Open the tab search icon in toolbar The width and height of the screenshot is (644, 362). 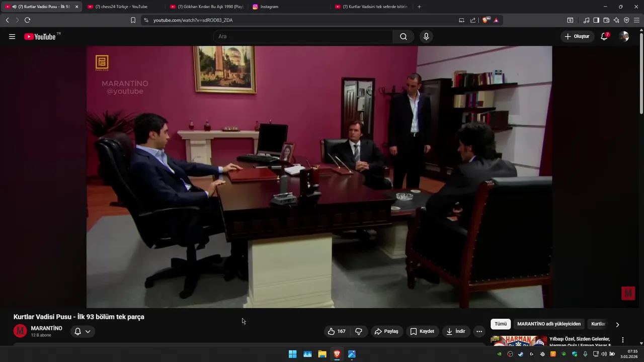click(570, 20)
